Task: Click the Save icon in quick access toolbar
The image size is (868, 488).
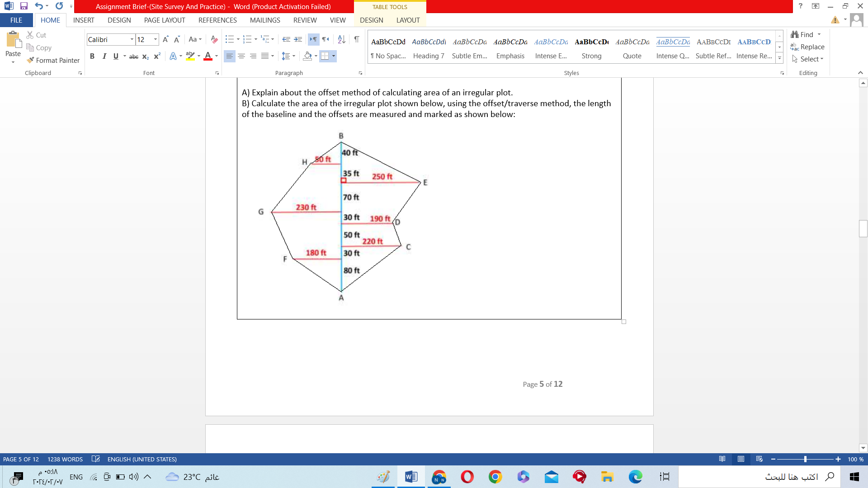Action: click(x=24, y=6)
